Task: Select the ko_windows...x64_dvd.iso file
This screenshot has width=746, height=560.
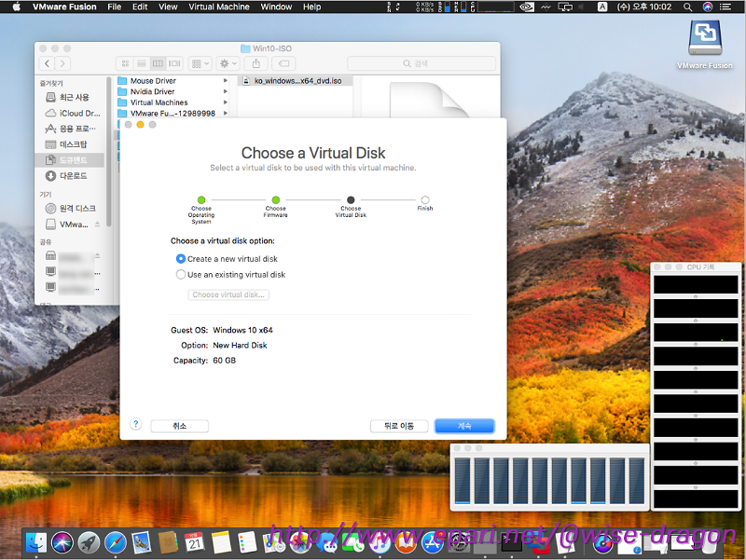Action: (x=295, y=81)
